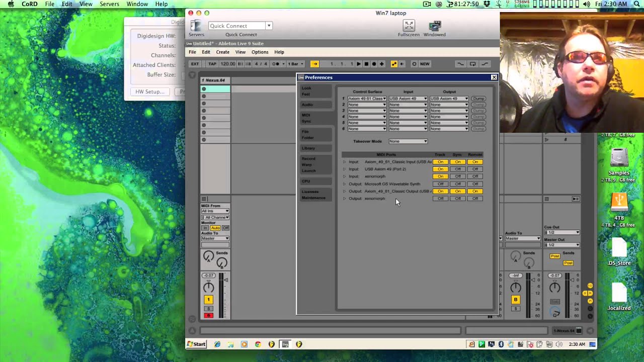Click the Stop transport button
644x362 pixels.
coord(366,64)
